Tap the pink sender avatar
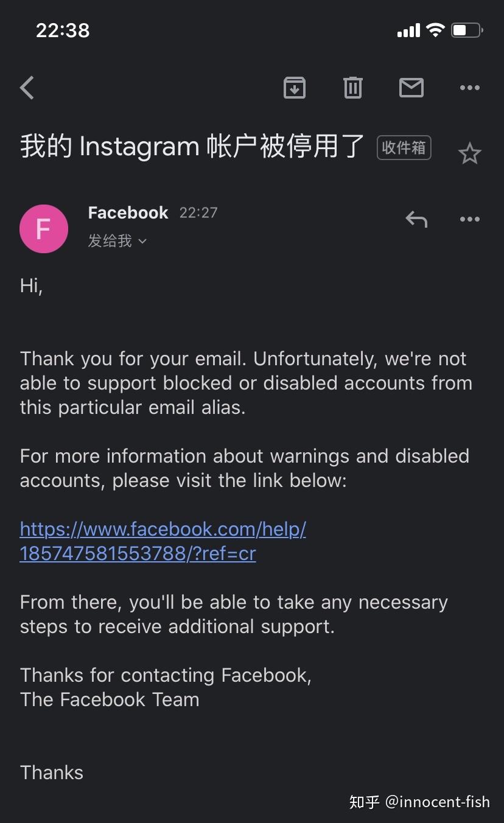The image size is (504, 823). 43,229
